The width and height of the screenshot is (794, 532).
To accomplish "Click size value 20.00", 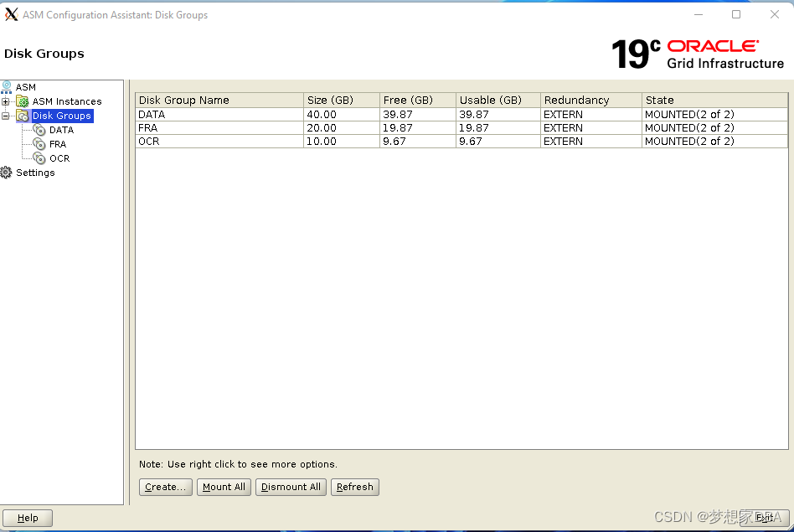I will (x=322, y=127).
